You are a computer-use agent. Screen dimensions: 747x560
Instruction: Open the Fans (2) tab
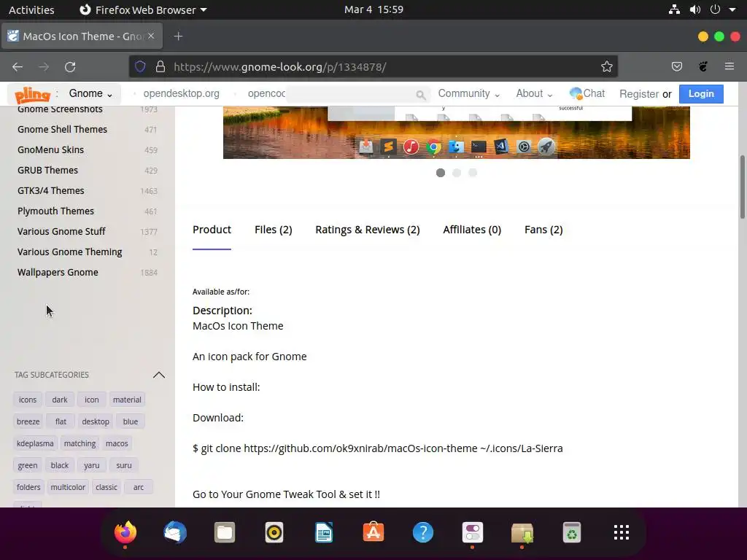click(543, 230)
